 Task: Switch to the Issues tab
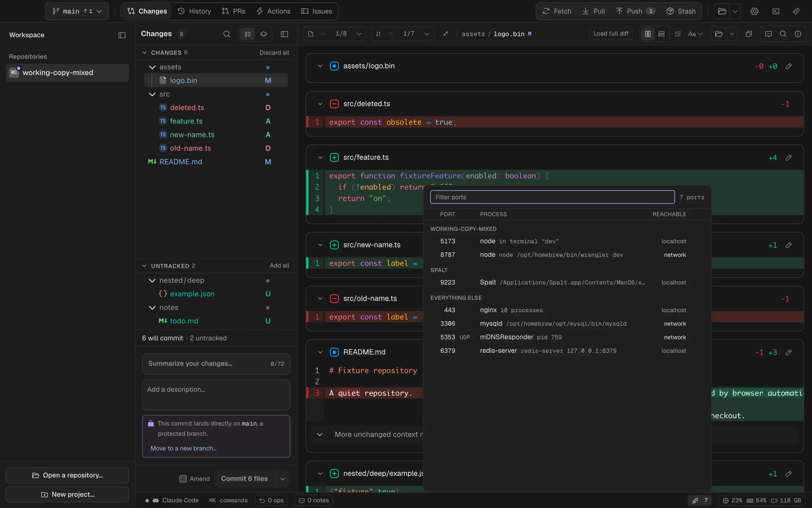pyautogui.click(x=317, y=11)
